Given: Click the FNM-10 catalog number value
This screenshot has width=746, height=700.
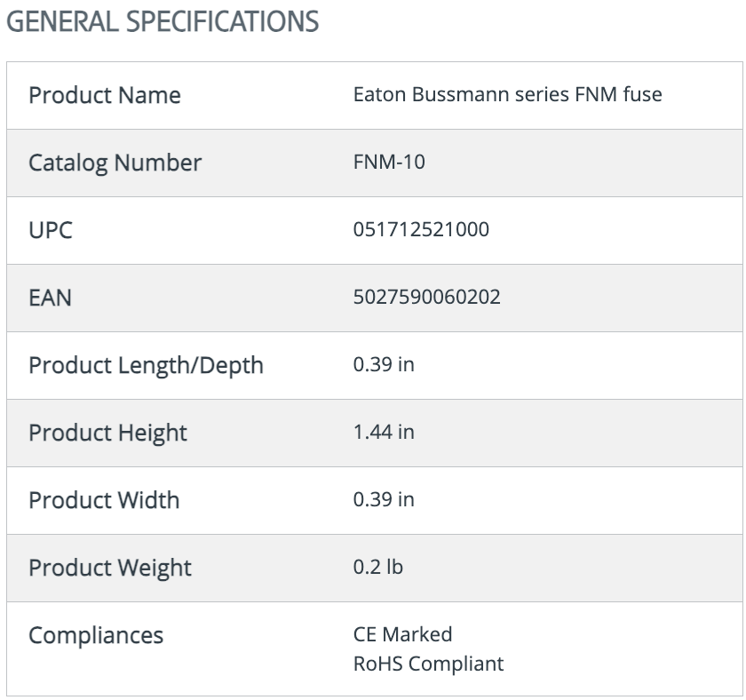Looking at the screenshot, I should point(389,162).
